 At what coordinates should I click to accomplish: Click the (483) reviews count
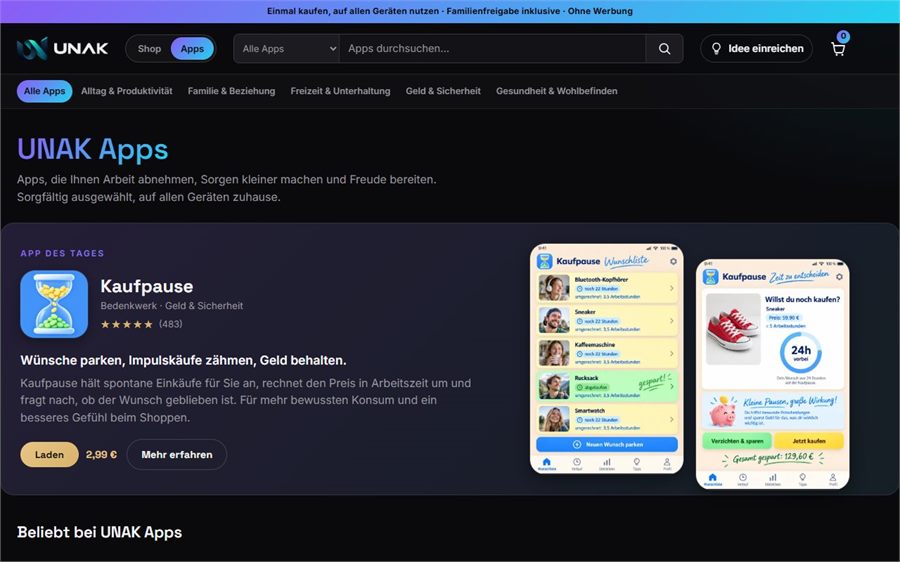click(170, 324)
